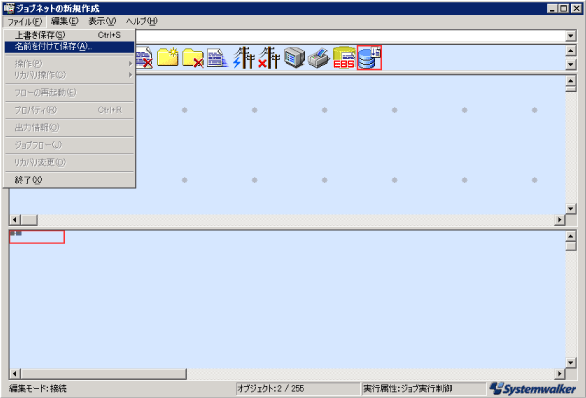Image resolution: width=586 pixels, height=398 pixels.
Task: Click the printer icon in toolbar
Action: (319, 58)
